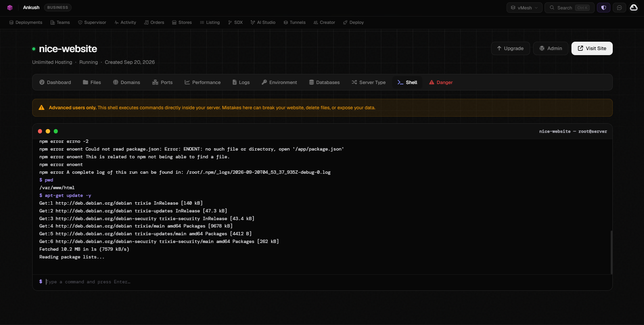Click the BUSINESS plan badge
This screenshot has width=644, height=325.
pyautogui.click(x=58, y=7)
